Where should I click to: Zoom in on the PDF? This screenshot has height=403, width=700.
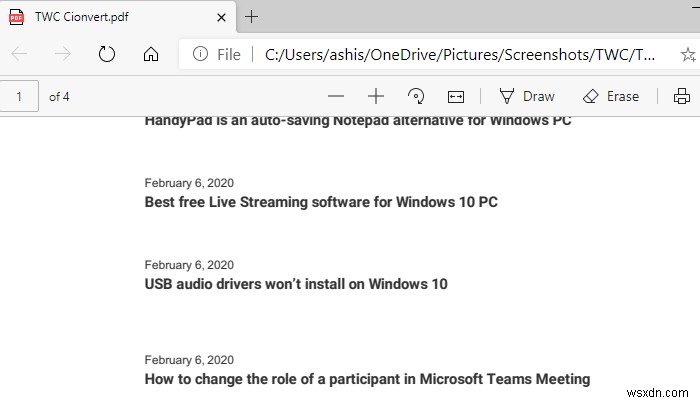click(x=376, y=96)
